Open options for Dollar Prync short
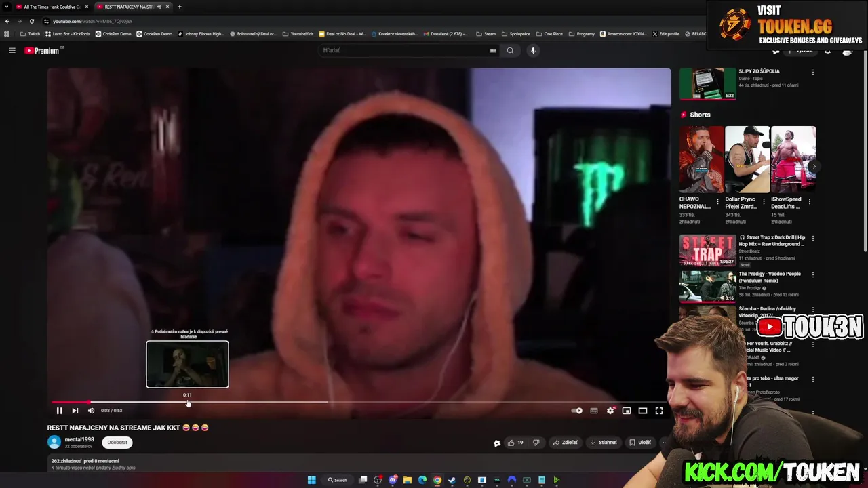868x488 pixels. click(764, 201)
